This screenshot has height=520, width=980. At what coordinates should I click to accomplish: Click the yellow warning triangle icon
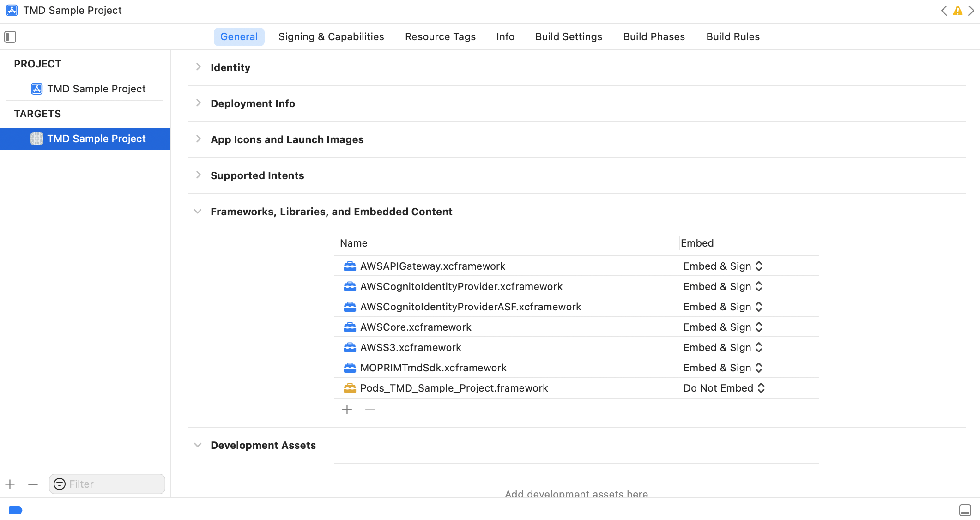point(958,11)
